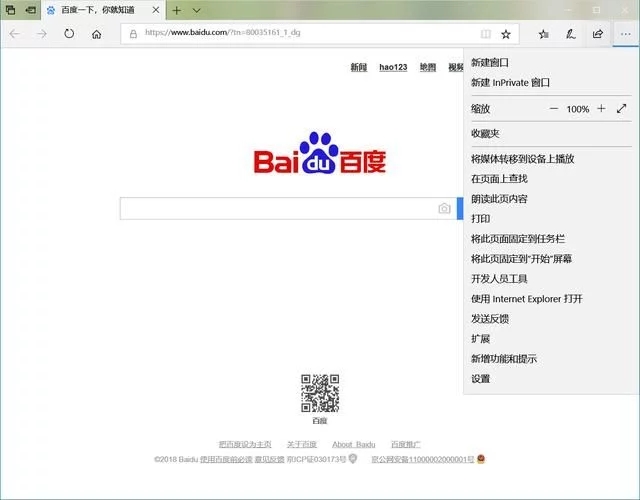Set current tabs aside icon
The height and width of the screenshot is (500, 640).
[x=31, y=10]
